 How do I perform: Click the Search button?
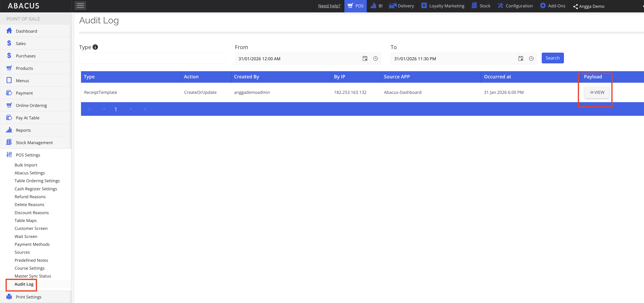click(x=552, y=58)
